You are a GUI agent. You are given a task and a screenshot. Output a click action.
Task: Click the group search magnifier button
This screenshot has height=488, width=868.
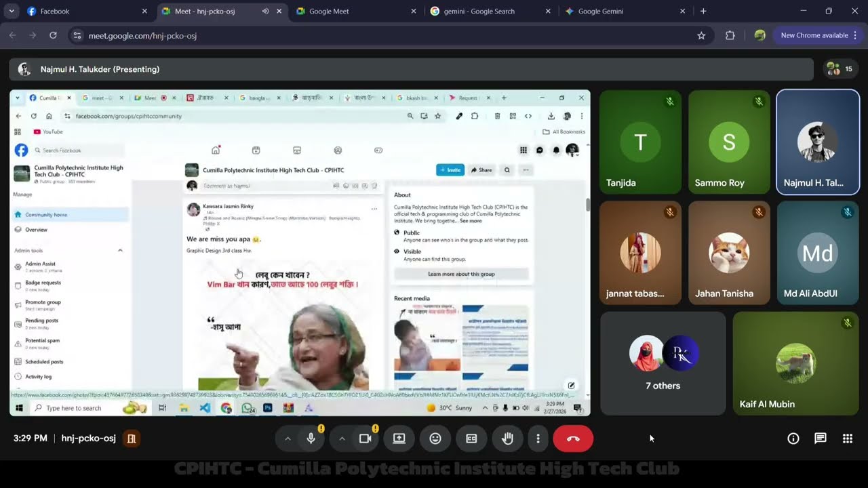click(507, 170)
